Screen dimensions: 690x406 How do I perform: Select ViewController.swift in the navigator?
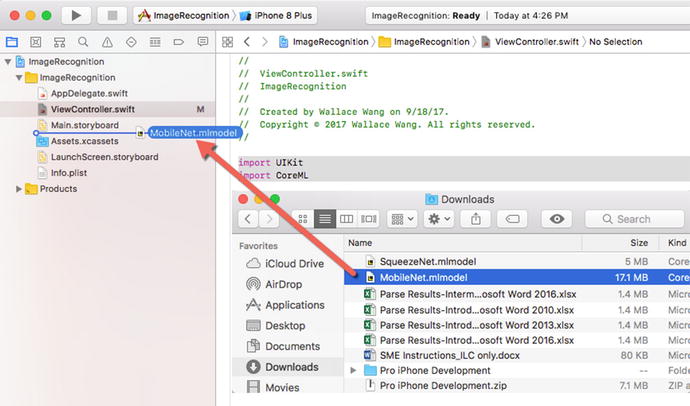tap(107, 109)
